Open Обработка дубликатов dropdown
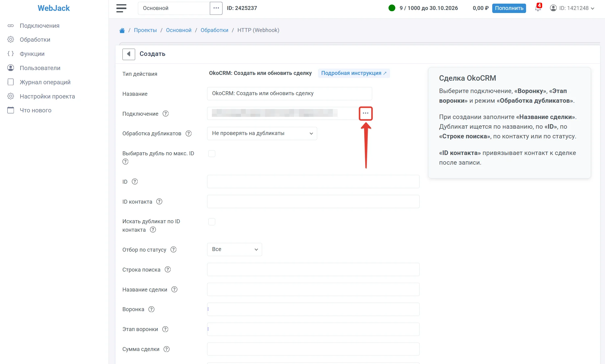605x364 pixels. click(262, 134)
